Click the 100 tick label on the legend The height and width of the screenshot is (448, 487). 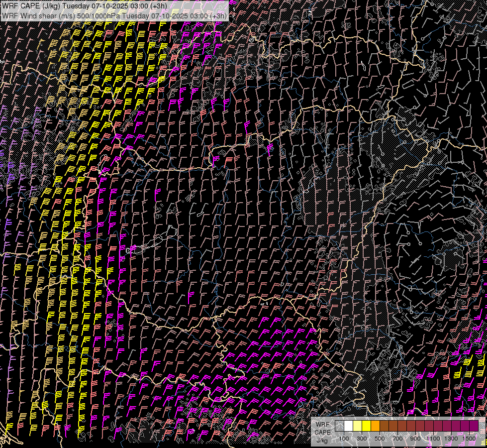click(344, 439)
